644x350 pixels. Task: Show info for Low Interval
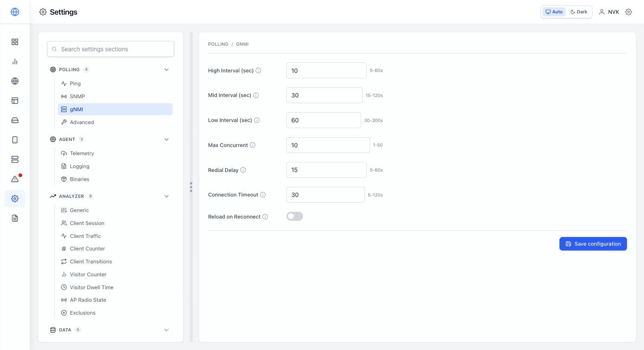coord(257,120)
